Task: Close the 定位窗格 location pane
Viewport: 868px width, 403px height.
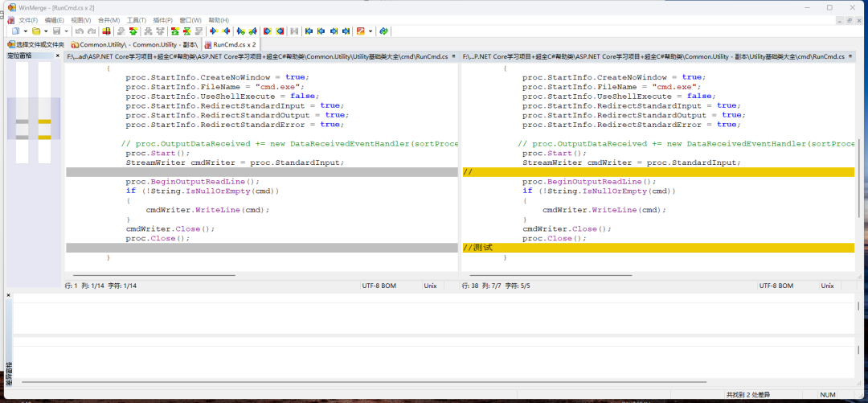Action: click(58, 56)
